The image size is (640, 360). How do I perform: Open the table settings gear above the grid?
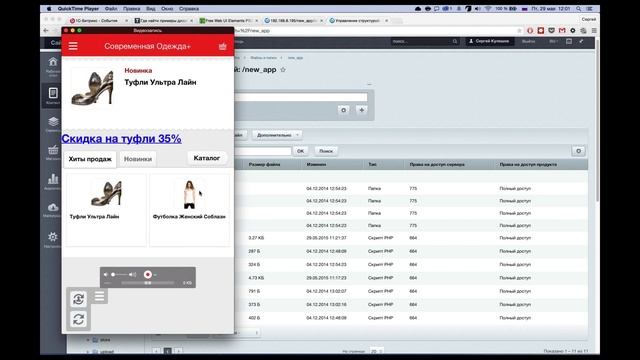coord(578,151)
